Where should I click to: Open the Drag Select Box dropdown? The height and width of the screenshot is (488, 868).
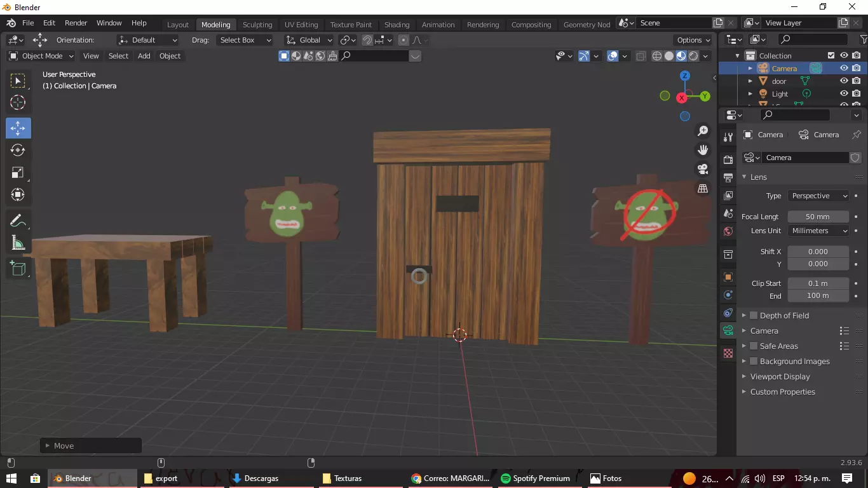pos(244,40)
